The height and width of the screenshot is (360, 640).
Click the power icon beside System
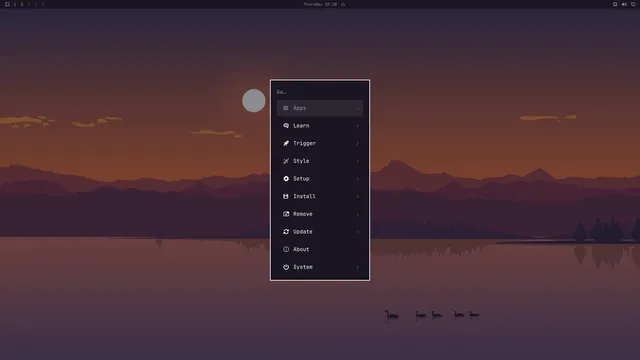point(286,267)
